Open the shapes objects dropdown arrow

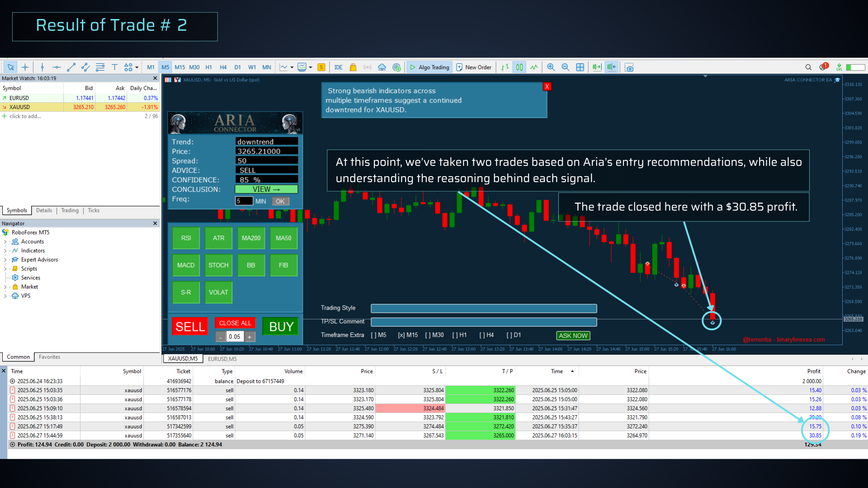tap(137, 67)
